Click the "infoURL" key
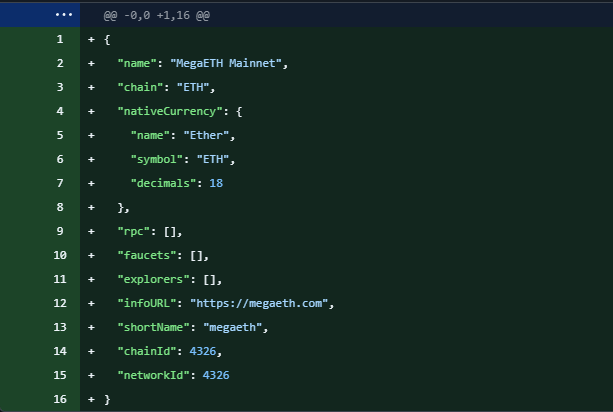Viewport: 613px width, 412px height. point(147,303)
